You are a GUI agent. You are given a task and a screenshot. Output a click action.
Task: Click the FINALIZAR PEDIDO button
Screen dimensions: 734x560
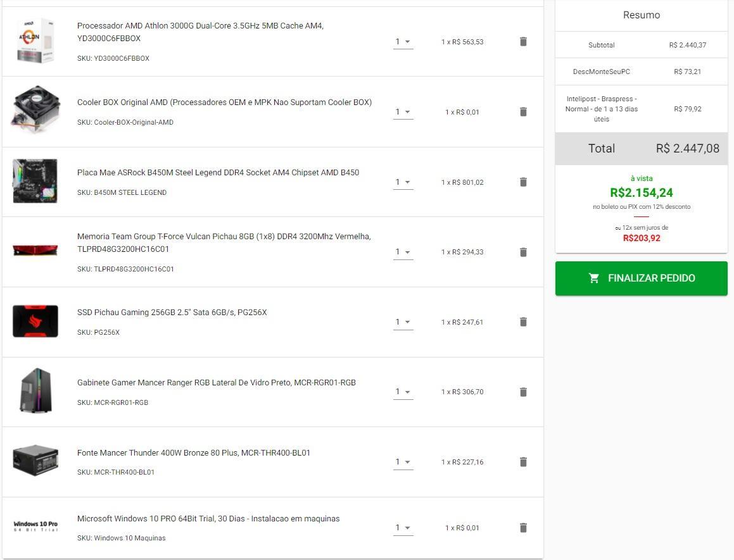tap(642, 278)
